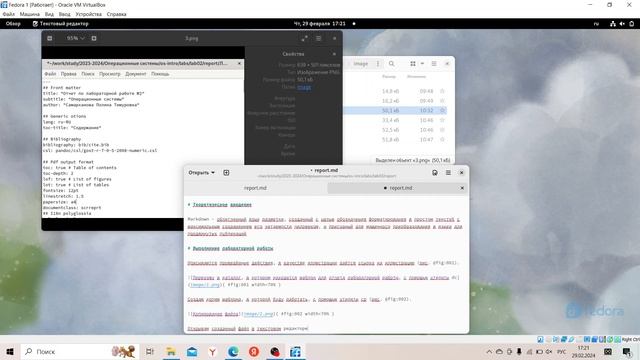Image resolution: width=640 pixels, height=360 pixels.
Task: Open the Ввод menu in VirtualBox
Action: (x=64, y=14)
